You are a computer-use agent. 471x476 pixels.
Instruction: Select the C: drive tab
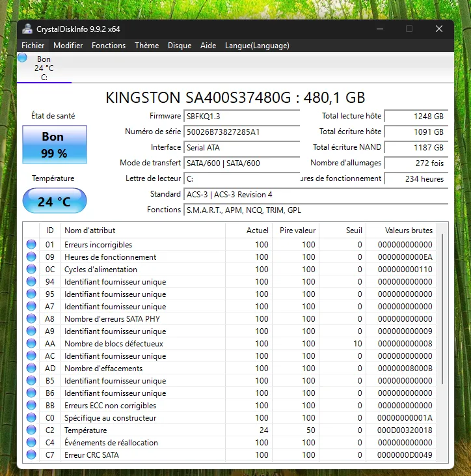coord(44,68)
